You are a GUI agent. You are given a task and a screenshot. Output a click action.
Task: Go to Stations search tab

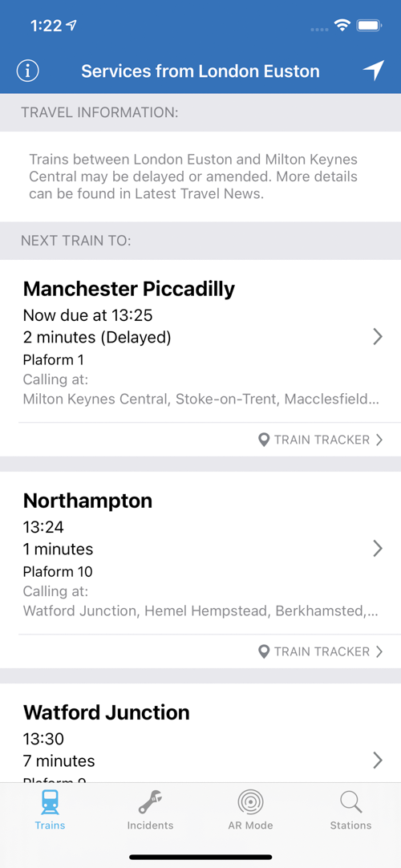click(x=350, y=810)
